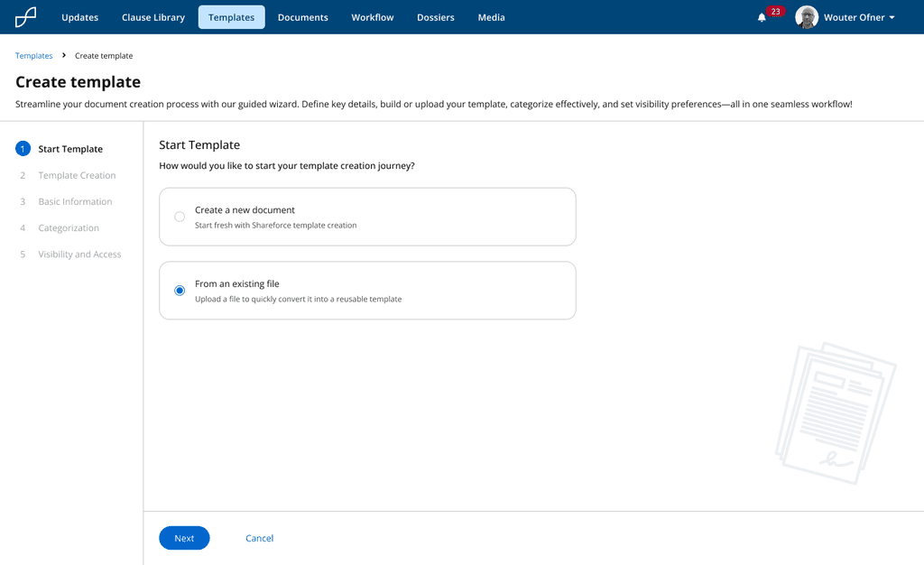Switch to Workflow
Image resolution: width=924 pixels, height=565 pixels.
373,17
